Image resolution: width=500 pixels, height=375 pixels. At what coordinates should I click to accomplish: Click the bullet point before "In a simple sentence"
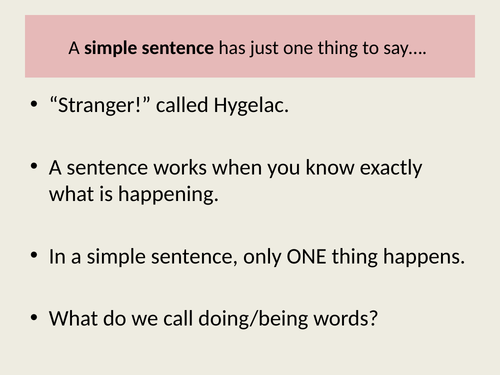pyautogui.click(x=34, y=255)
